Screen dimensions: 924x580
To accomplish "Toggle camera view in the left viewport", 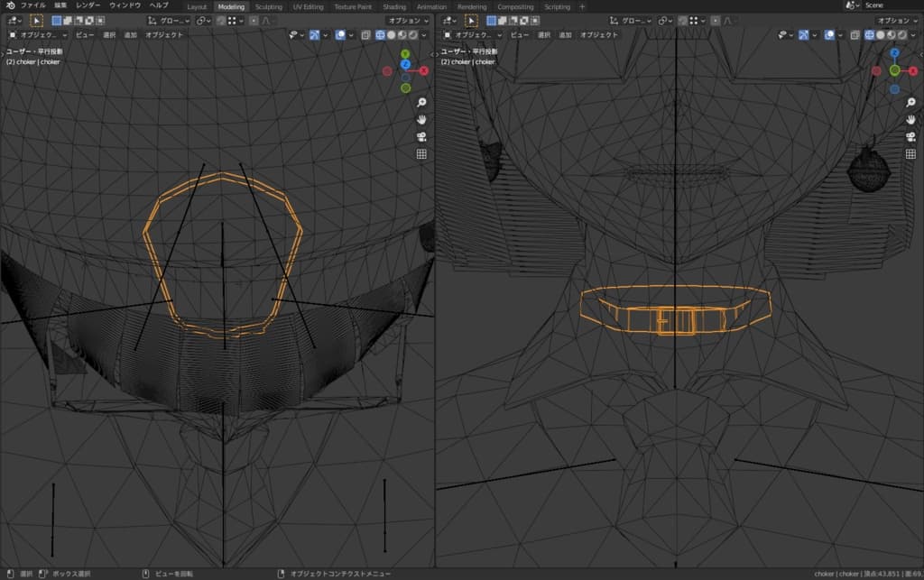I will pos(421,136).
